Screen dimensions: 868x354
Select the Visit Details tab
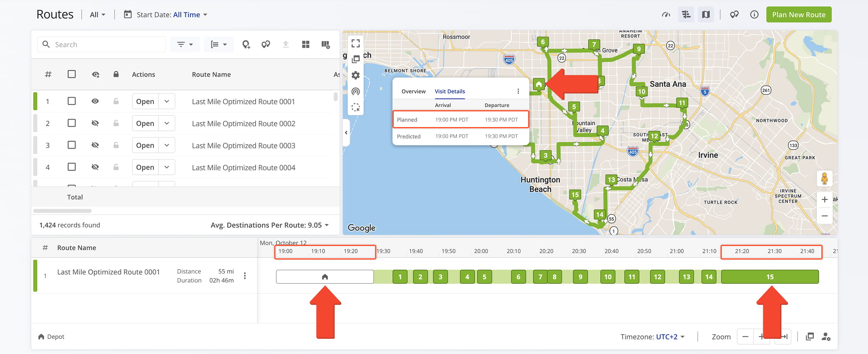pos(450,91)
